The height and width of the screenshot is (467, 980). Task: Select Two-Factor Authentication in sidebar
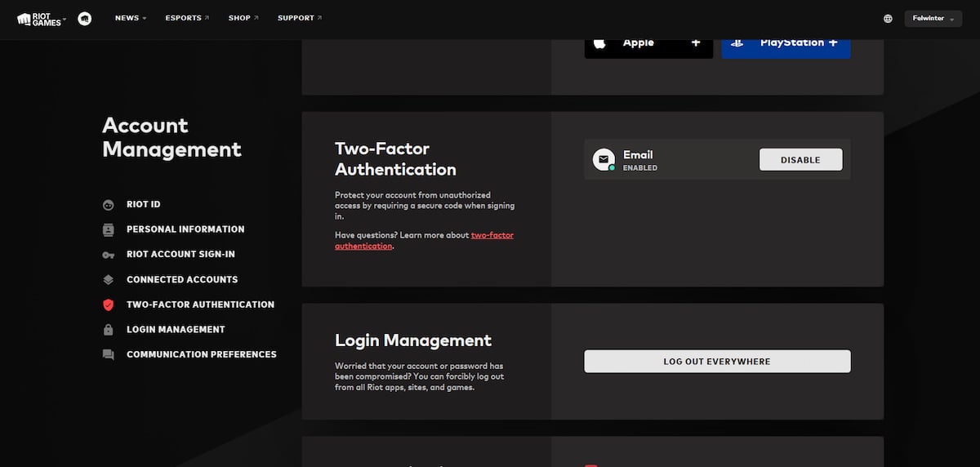[x=200, y=305]
